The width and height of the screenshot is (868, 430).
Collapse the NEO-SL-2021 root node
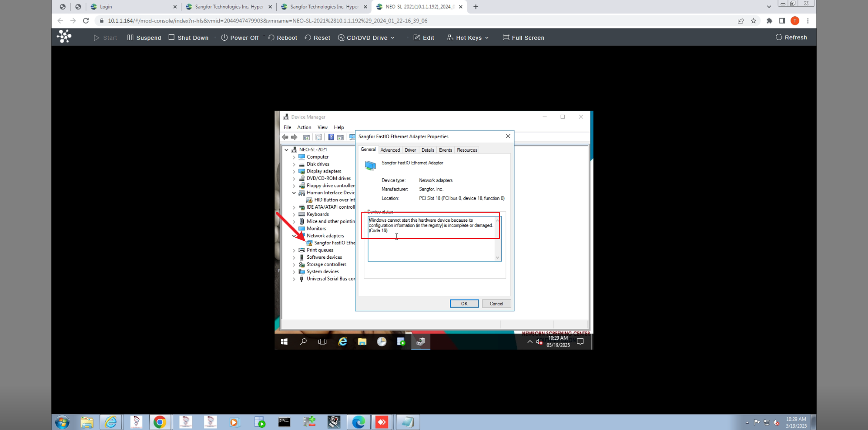pyautogui.click(x=286, y=150)
